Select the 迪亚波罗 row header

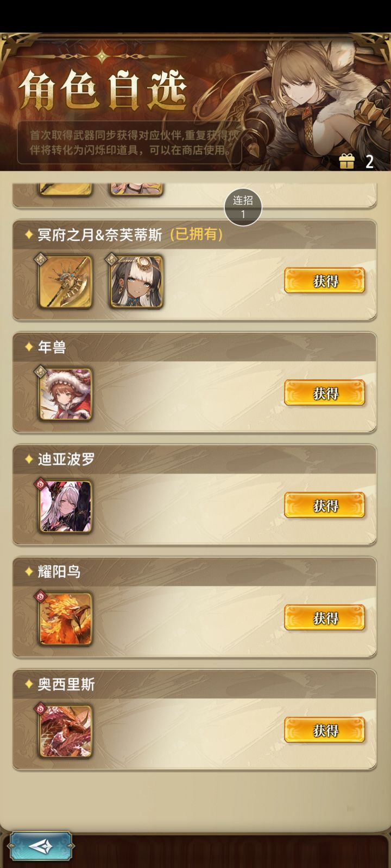[x=194, y=459]
